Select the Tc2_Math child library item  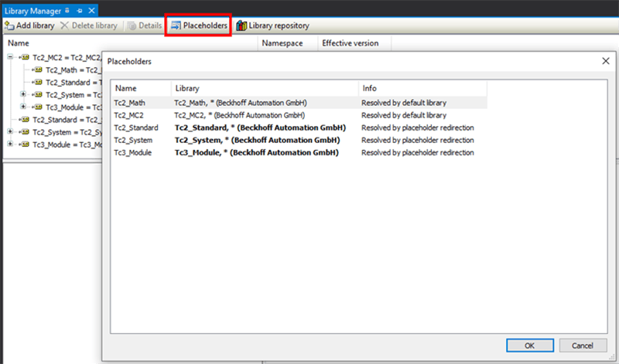click(x=73, y=70)
